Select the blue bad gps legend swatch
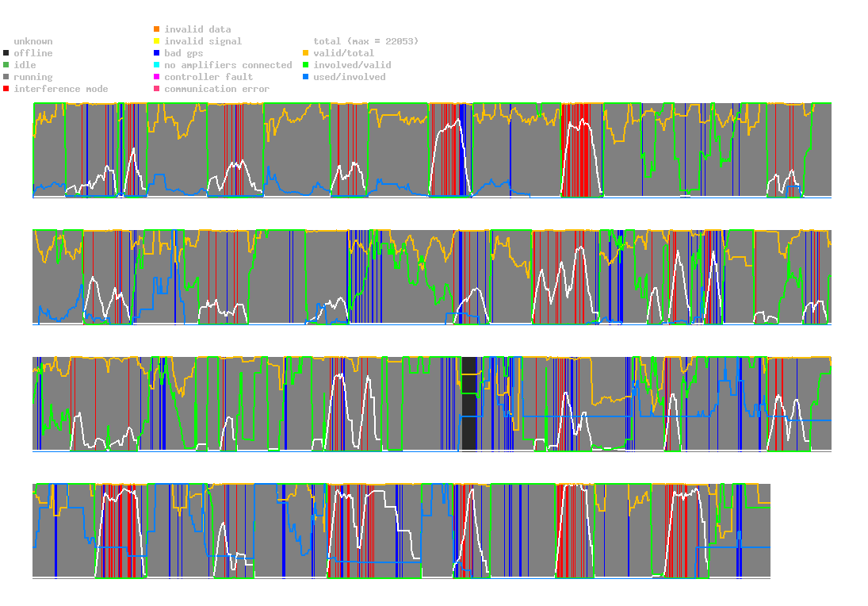The image size is (868, 606). 156,53
